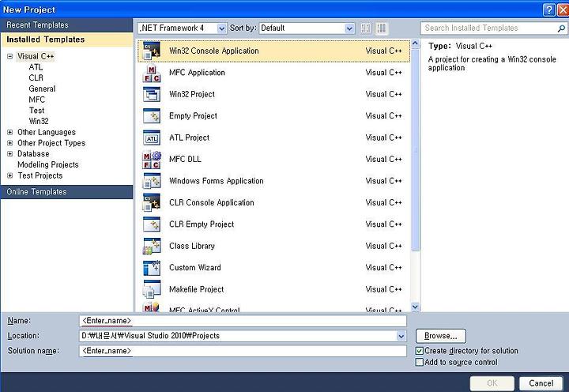Select the Empty Project template name
The image size is (569, 392).
coord(193,116)
